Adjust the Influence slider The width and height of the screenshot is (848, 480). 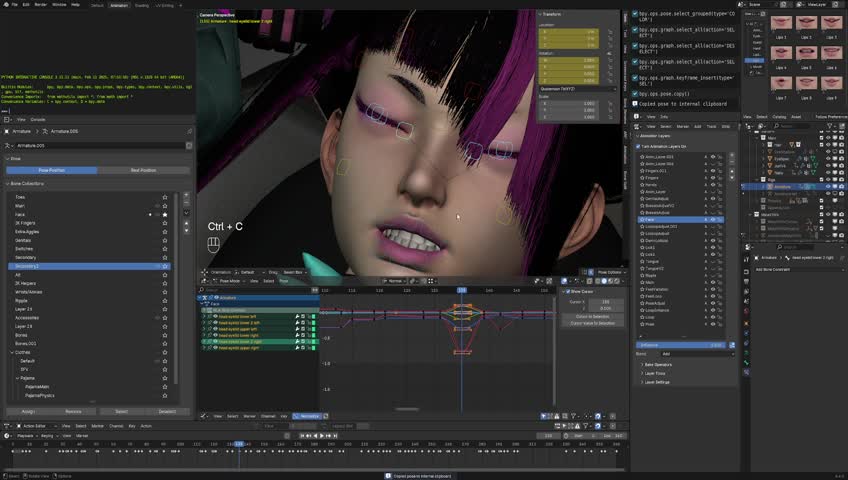682,345
